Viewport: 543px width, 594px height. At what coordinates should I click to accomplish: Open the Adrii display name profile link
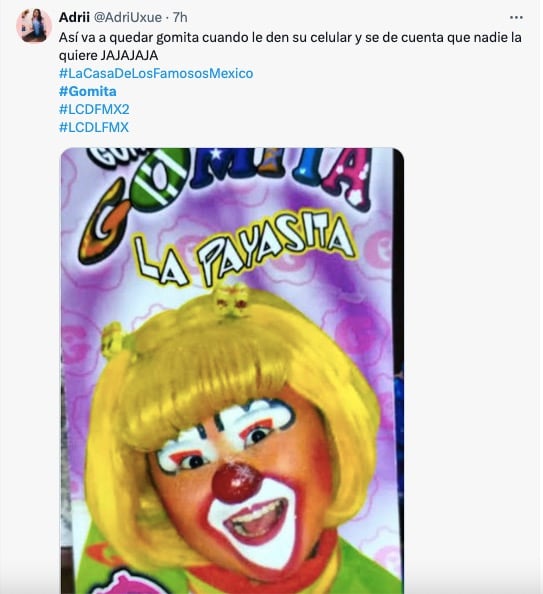(x=74, y=17)
